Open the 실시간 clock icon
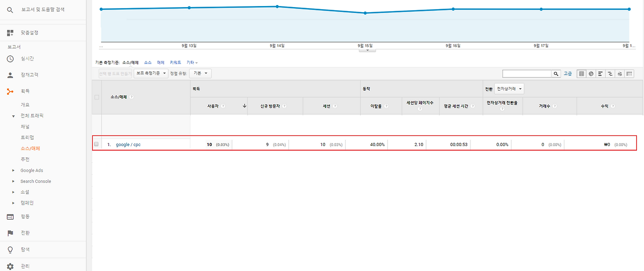This screenshot has height=271, width=644. point(10,59)
